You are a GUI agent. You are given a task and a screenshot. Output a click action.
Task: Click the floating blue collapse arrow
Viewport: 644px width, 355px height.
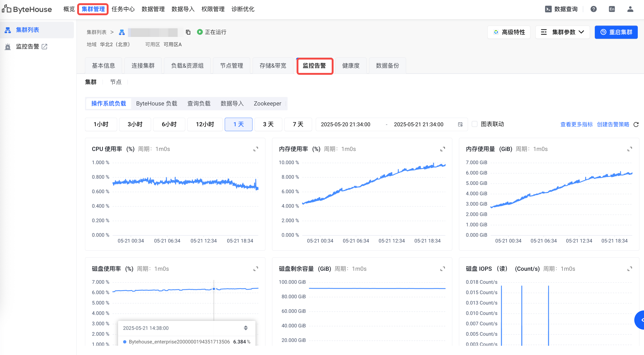(x=640, y=320)
